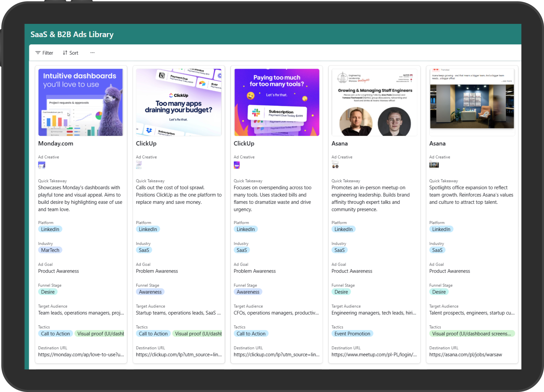The width and height of the screenshot is (544, 392).
Task: Open the Sort menu
Action: coord(71,53)
